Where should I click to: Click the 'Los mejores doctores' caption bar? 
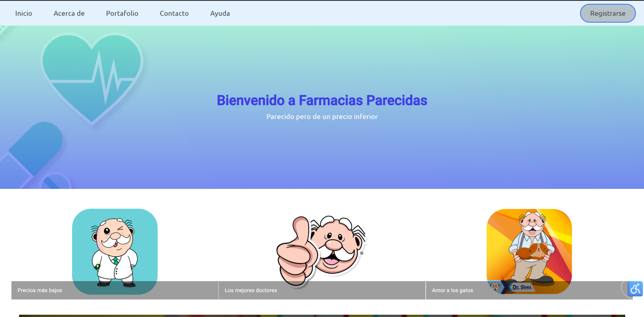(251, 290)
